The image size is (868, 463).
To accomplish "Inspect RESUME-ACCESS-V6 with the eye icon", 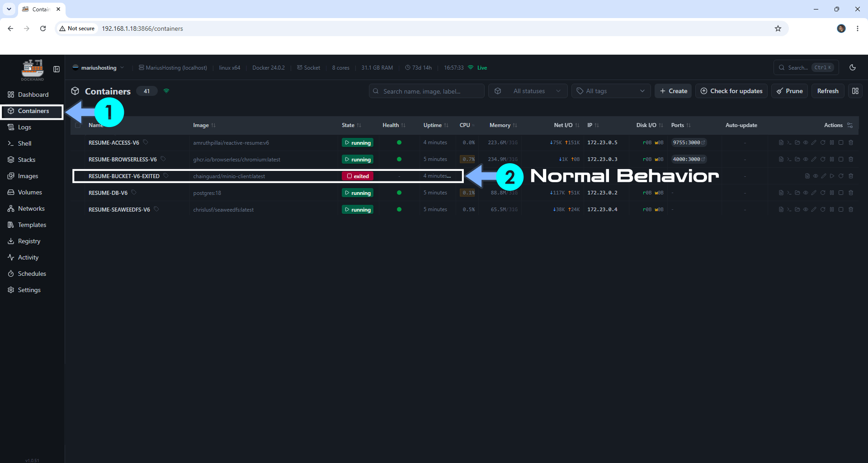I will click(806, 142).
